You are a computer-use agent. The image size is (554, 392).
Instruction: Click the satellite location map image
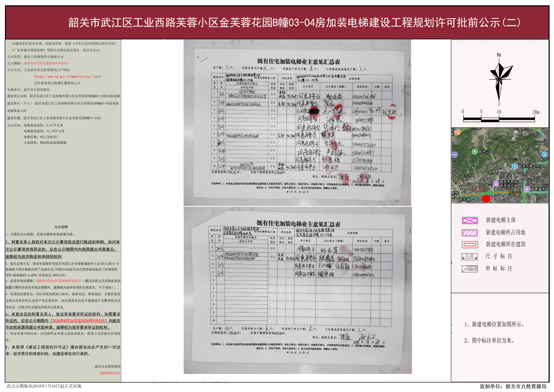point(500,165)
